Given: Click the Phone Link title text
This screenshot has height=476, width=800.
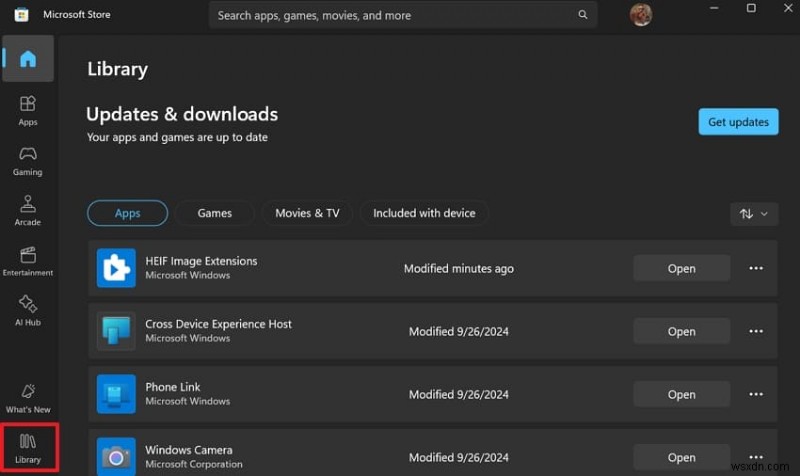Looking at the screenshot, I should pyautogui.click(x=173, y=387).
